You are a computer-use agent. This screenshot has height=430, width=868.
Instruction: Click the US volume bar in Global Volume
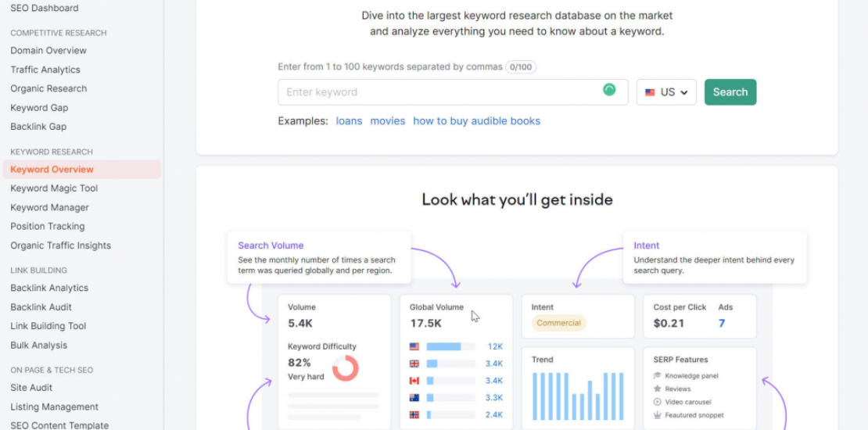coord(443,346)
